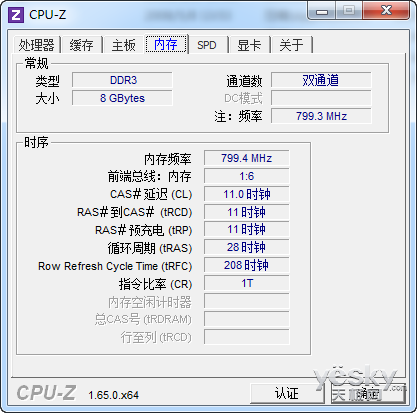Click the 确定 button

pyautogui.click(x=367, y=394)
